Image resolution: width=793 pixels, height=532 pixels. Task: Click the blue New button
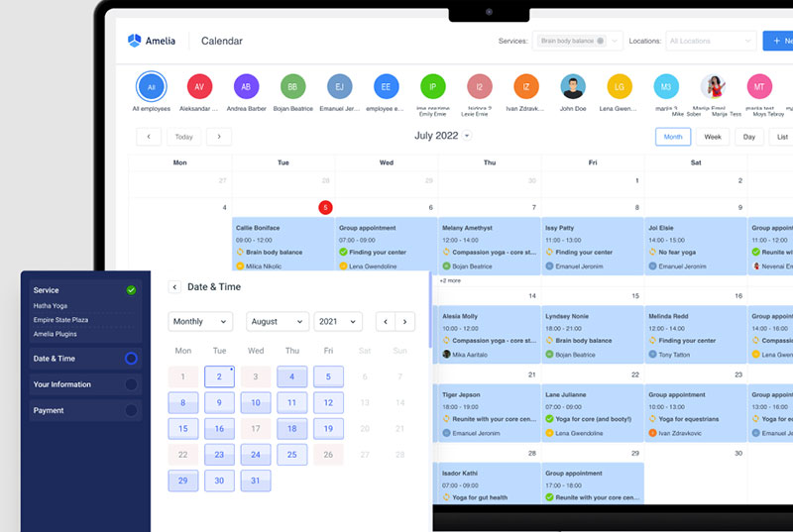[778, 41]
